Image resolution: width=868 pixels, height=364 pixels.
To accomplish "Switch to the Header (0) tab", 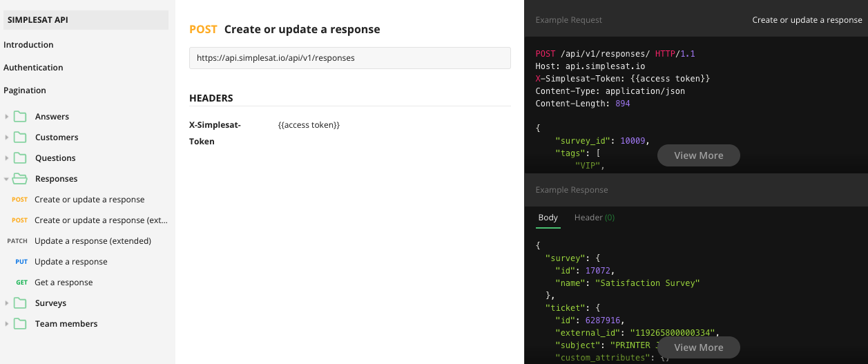I will 595,218.
